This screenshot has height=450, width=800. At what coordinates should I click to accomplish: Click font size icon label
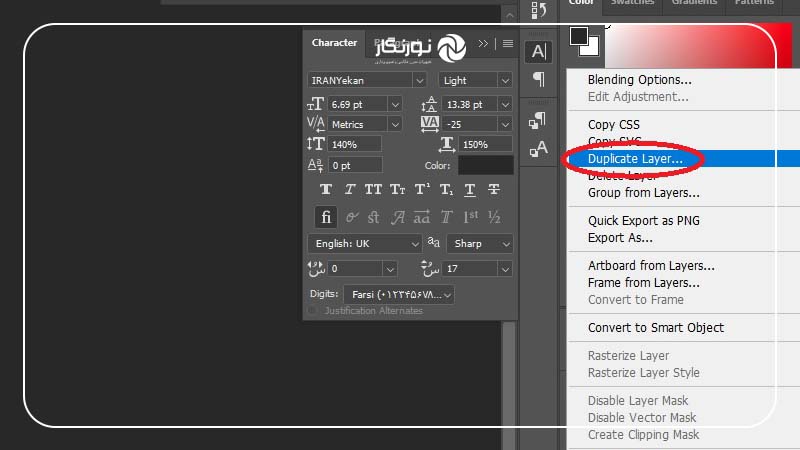315,104
